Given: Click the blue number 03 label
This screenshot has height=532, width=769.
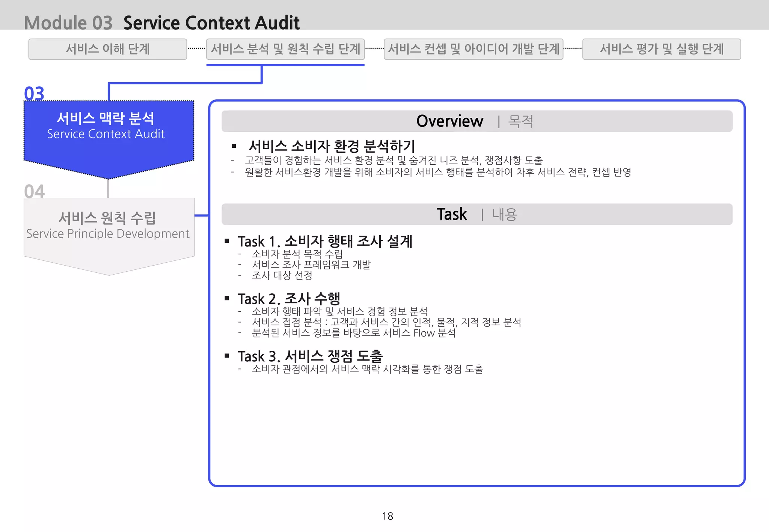Looking at the screenshot, I should [x=34, y=93].
